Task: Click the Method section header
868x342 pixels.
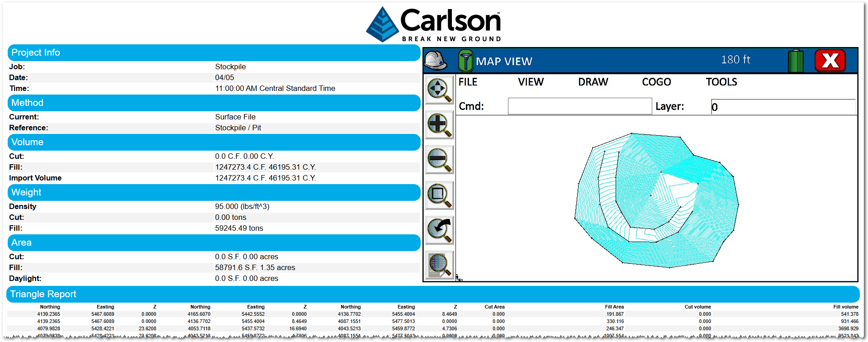Action: tap(214, 103)
